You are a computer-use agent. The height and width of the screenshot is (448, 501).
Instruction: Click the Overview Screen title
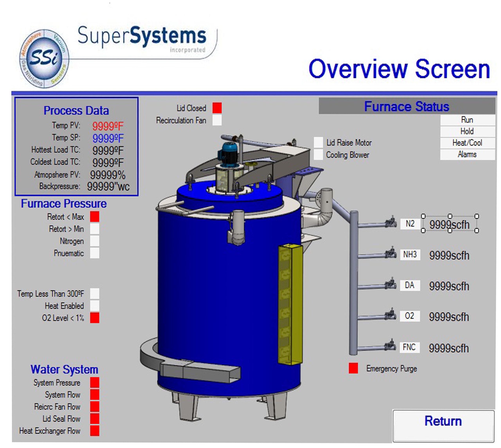[399, 69]
